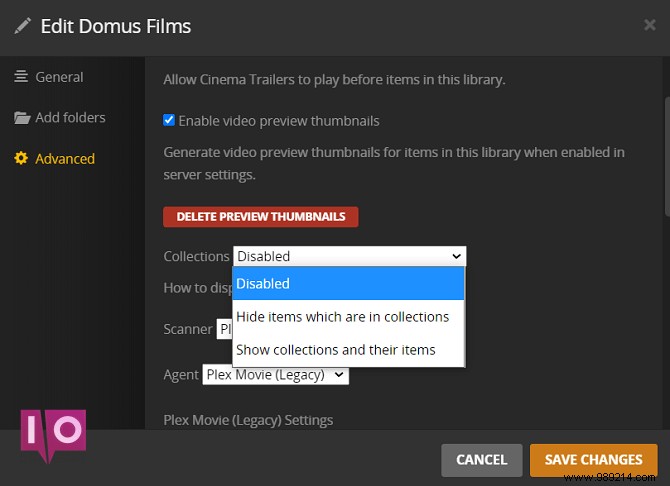Click Save Changes button
This screenshot has height=486, width=670.
(x=594, y=460)
